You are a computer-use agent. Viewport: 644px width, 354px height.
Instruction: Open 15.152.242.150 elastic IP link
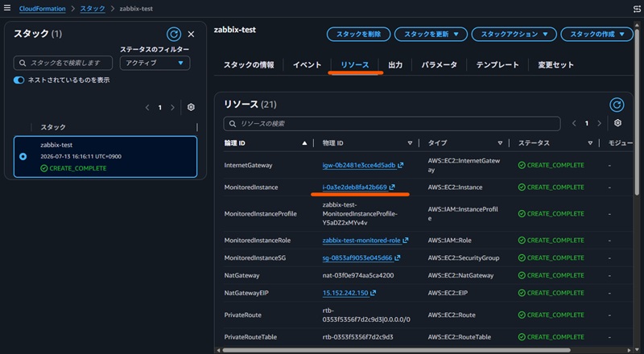coord(345,293)
